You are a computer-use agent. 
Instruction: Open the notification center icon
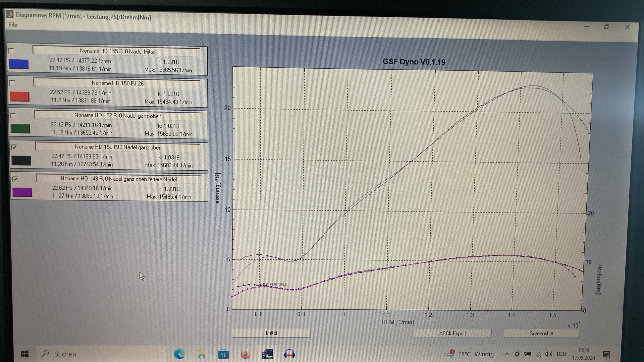tap(606, 355)
